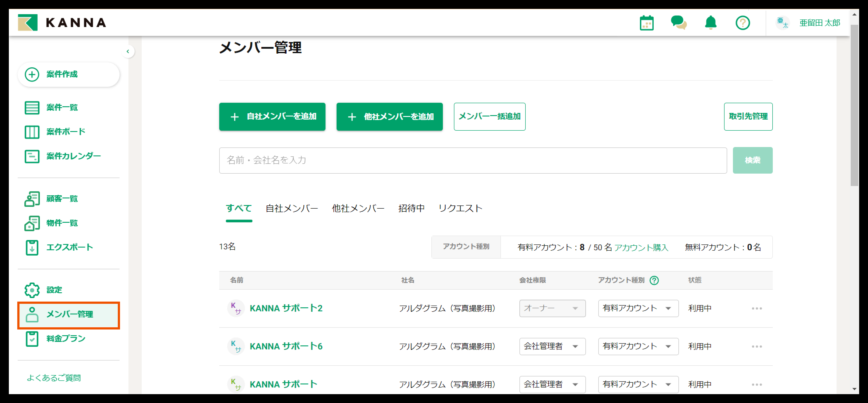Click 自社メンバーを追加 button
This screenshot has width=868, height=403.
point(272,117)
